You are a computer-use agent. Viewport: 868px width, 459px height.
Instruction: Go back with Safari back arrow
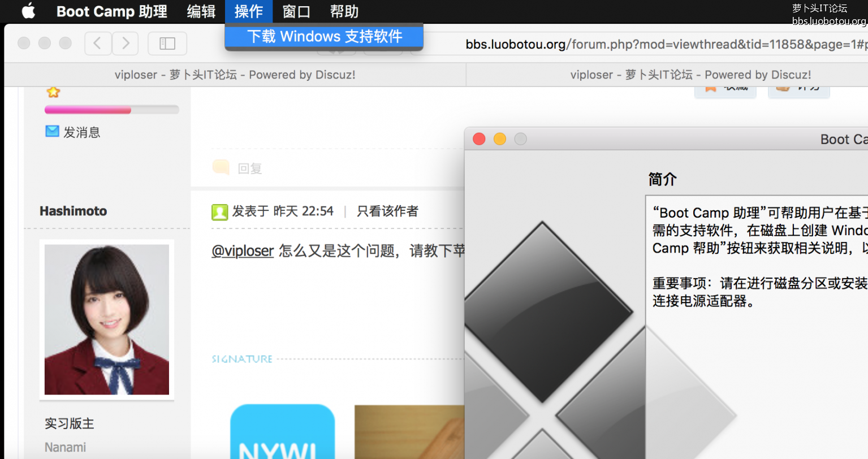98,44
